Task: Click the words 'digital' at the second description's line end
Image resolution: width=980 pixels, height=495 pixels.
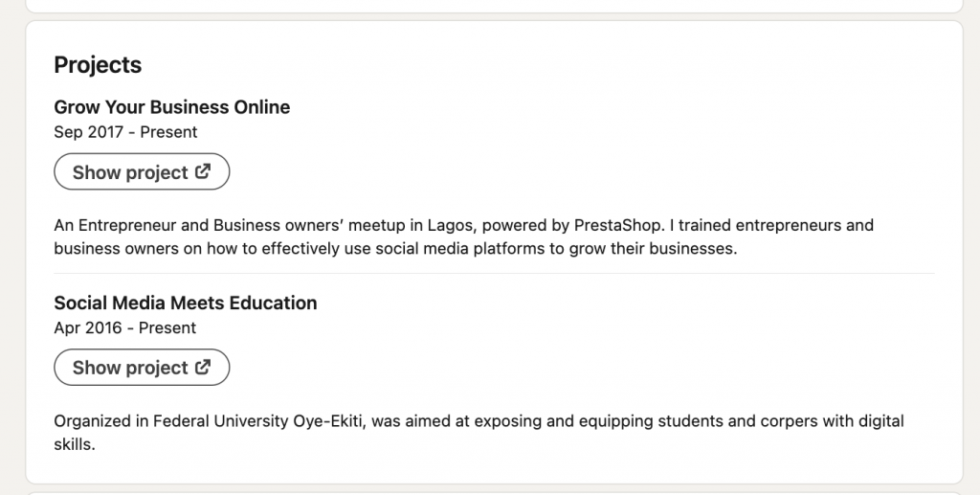Action: (878, 421)
